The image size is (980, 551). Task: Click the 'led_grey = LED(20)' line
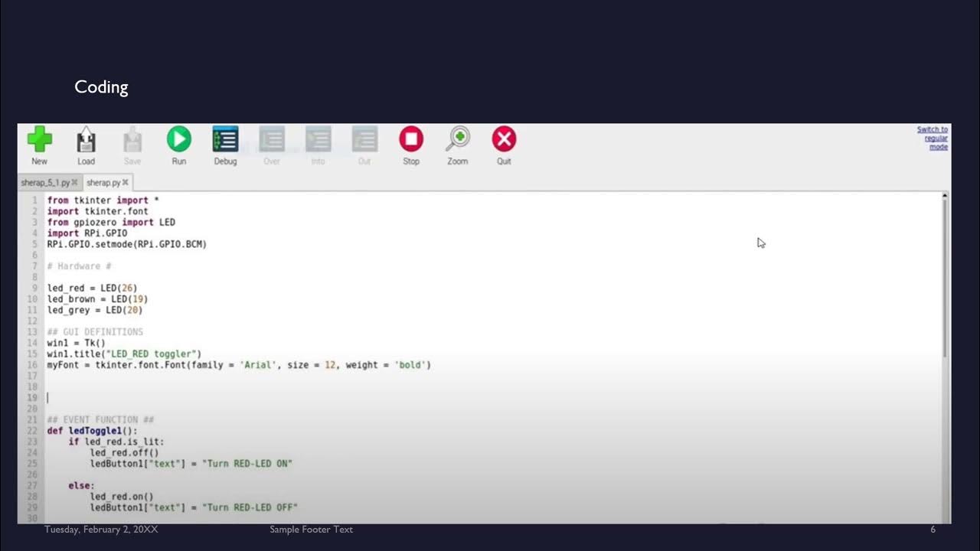click(95, 310)
